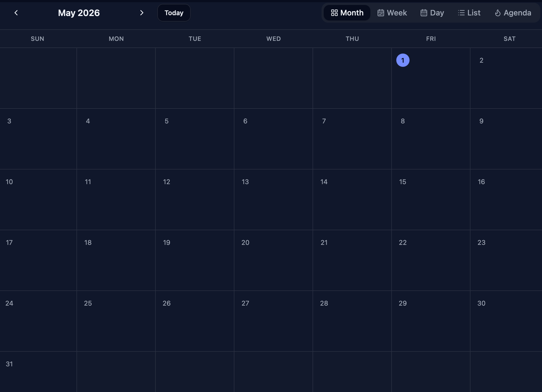The image size is (542, 392).
Task: Select date 25 in calendar
Action: (x=88, y=303)
